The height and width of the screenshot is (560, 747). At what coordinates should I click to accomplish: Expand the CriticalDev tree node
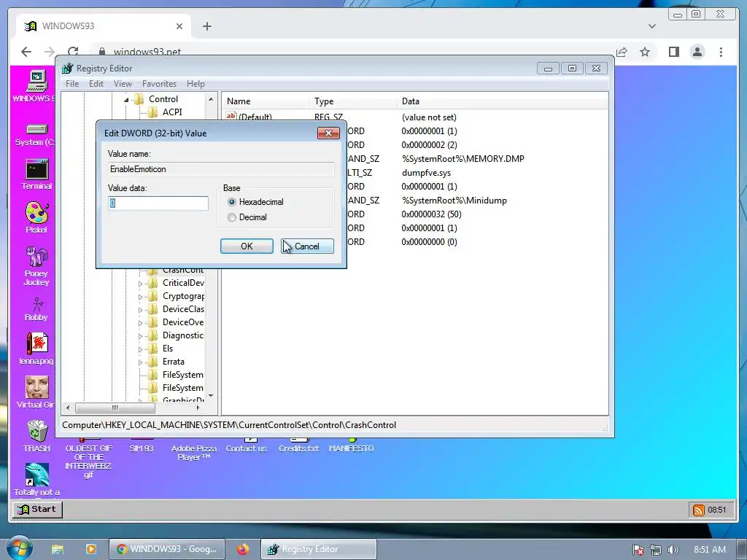[x=140, y=284]
